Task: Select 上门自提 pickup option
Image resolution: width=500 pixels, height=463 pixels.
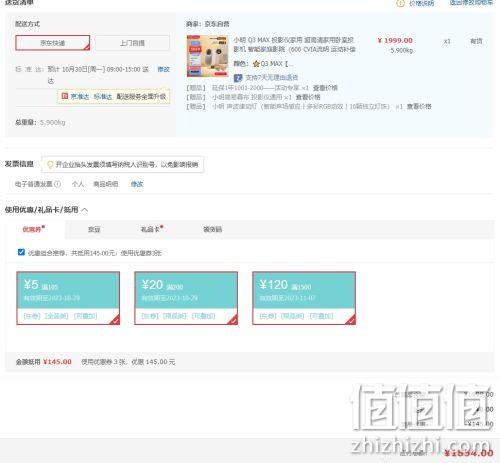Action: (x=132, y=43)
